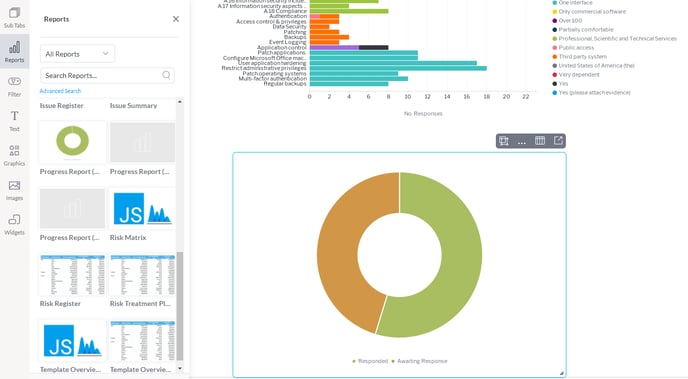Click the open-in-new-window icon above chart
The image size is (688, 379).
click(x=558, y=140)
